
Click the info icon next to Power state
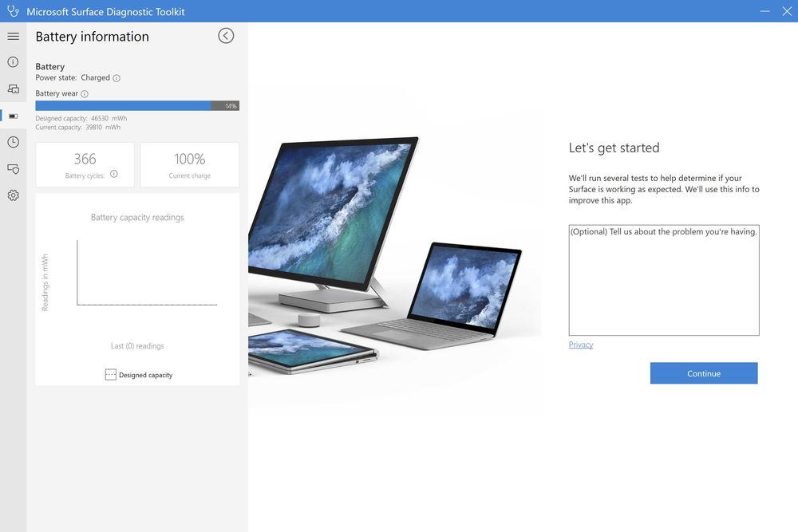coord(117,78)
